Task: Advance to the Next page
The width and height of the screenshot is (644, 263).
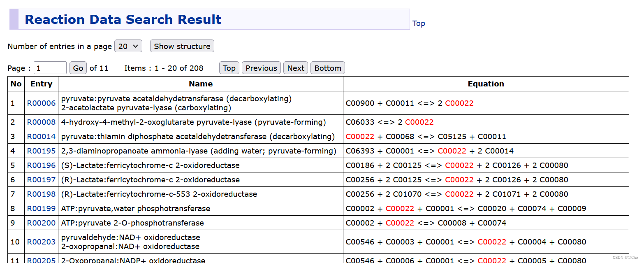Action: tap(296, 68)
